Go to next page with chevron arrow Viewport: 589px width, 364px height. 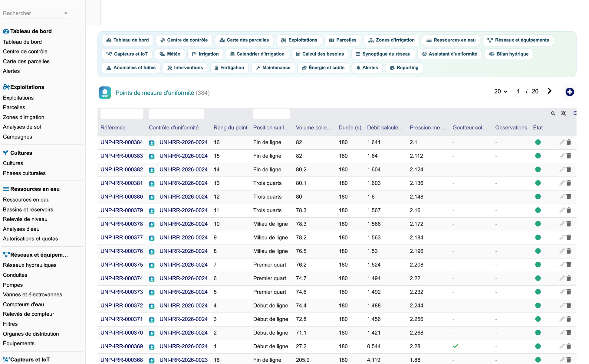click(x=549, y=91)
